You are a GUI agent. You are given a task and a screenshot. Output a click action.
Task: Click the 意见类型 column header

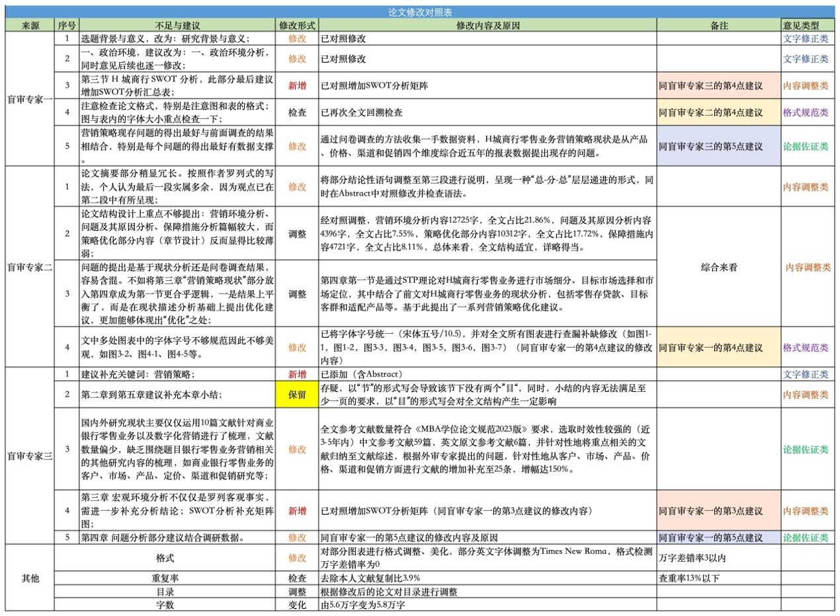[806, 25]
